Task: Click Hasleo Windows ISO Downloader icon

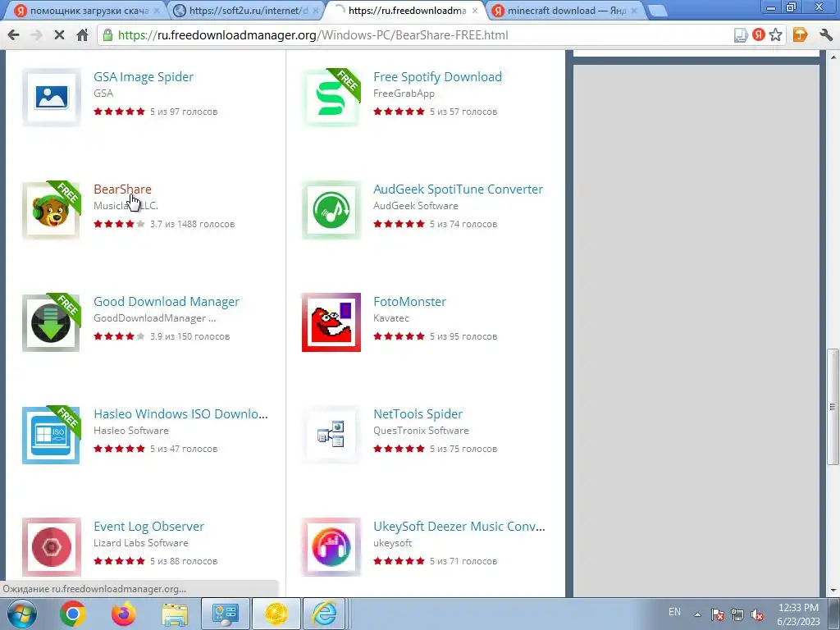Action: pos(52,435)
